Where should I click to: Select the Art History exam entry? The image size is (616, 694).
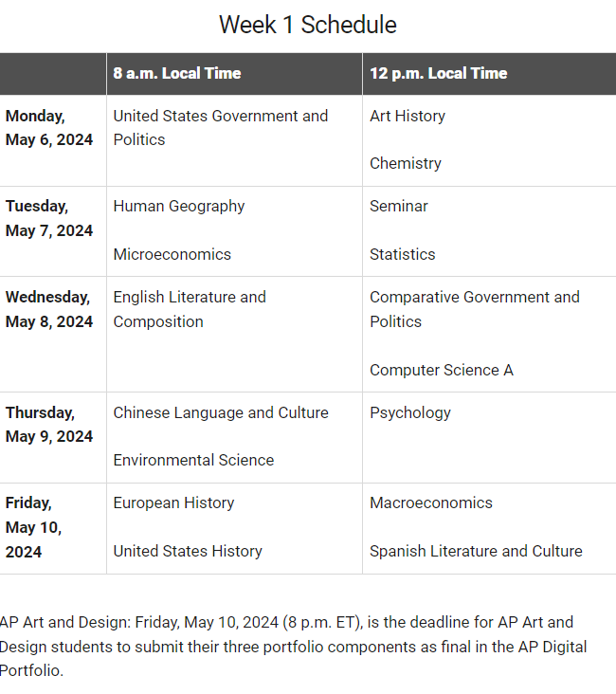408,116
